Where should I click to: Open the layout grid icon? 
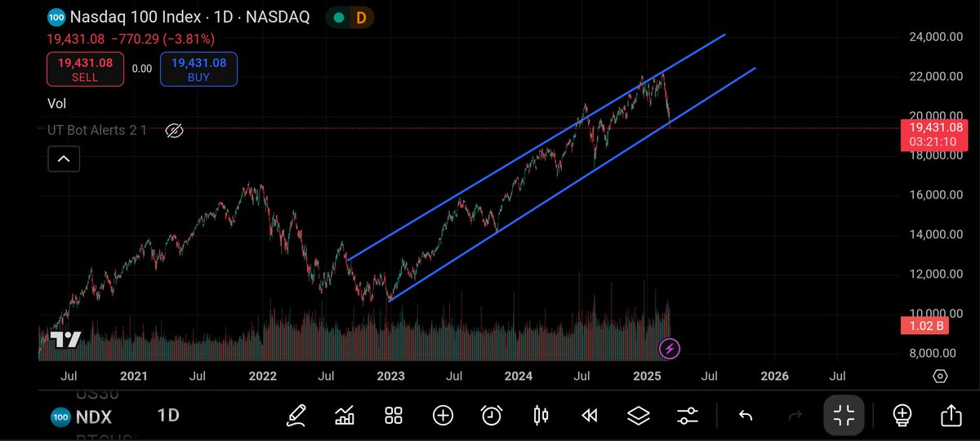point(394,415)
